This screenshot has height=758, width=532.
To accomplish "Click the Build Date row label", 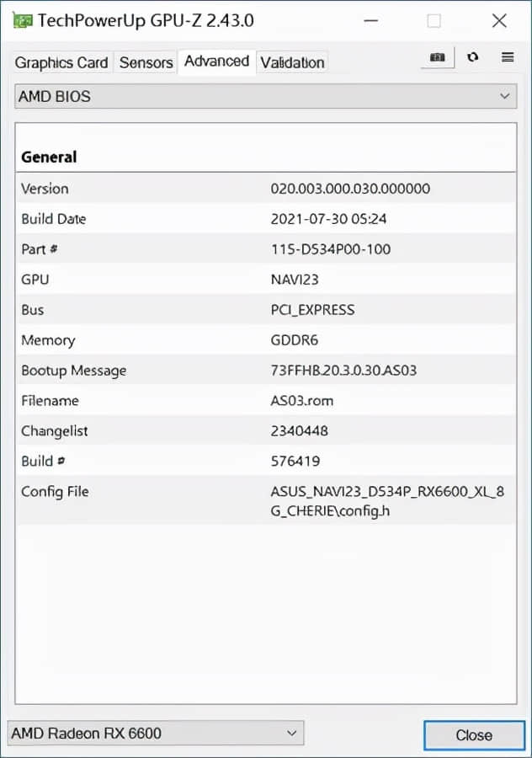I will coord(54,219).
